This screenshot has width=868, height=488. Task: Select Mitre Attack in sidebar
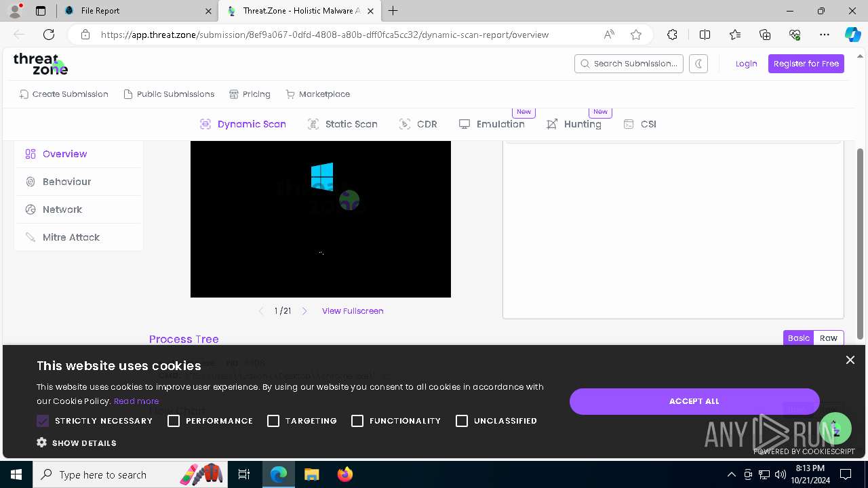79,237
